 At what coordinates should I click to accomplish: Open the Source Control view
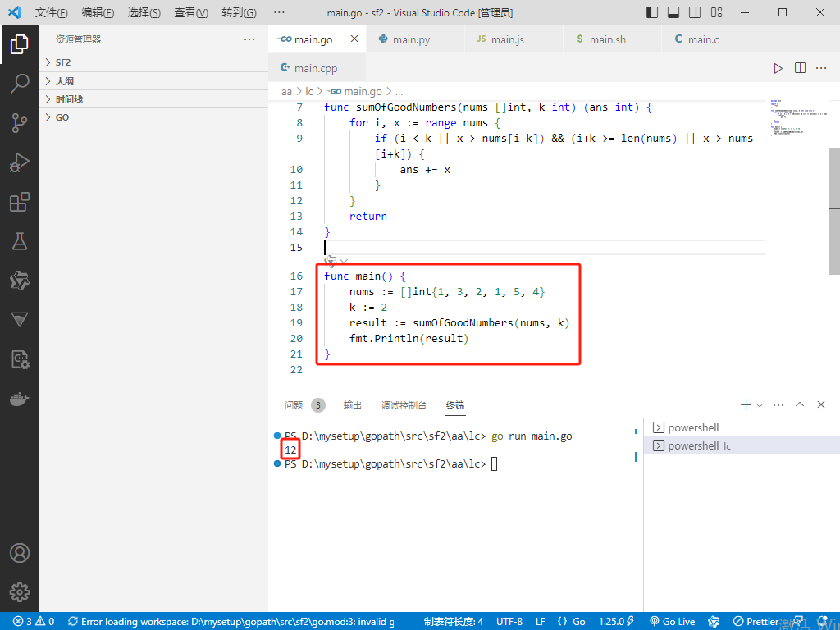[x=20, y=123]
